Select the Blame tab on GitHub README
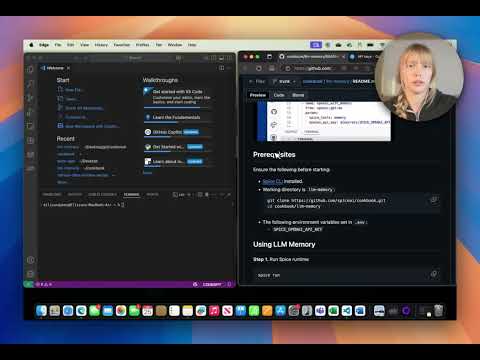The width and height of the screenshot is (480, 360). 298,95
